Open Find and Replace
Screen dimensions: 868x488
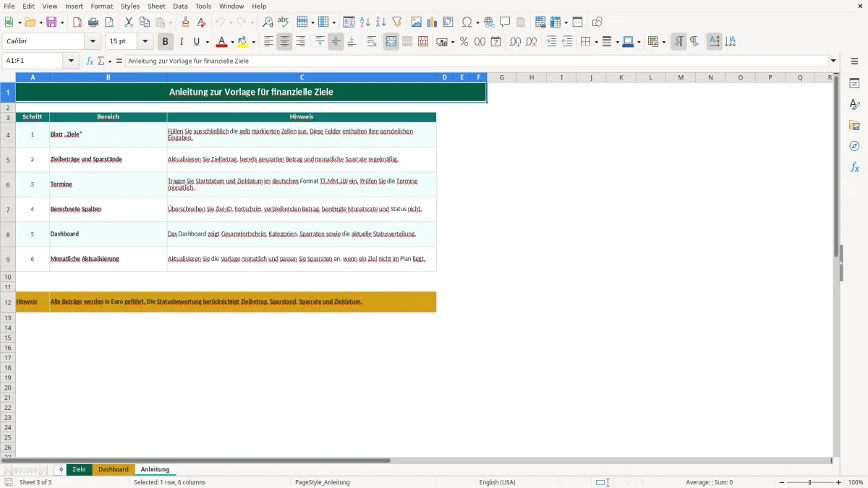[268, 22]
